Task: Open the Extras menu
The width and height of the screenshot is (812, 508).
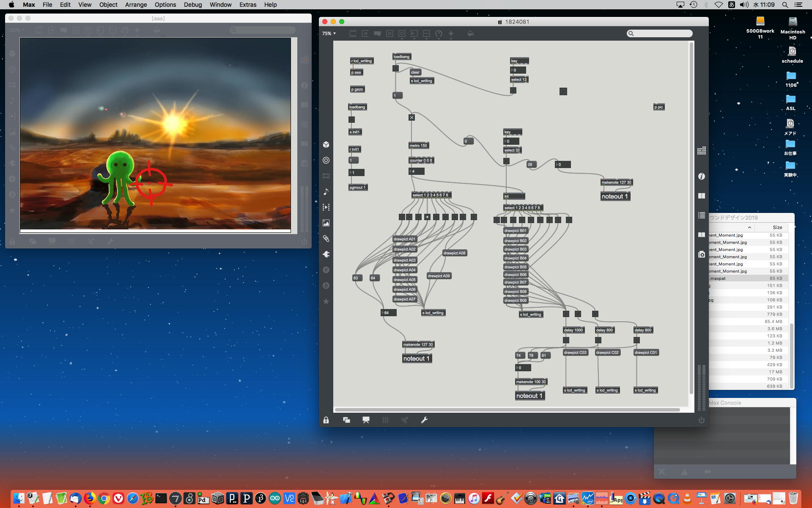Action: pos(247,5)
